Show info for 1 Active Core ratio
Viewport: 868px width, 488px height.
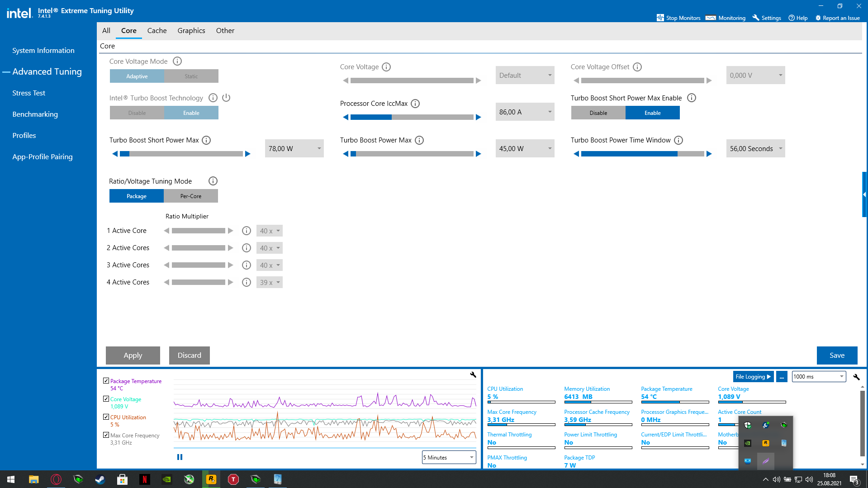click(247, 231)
